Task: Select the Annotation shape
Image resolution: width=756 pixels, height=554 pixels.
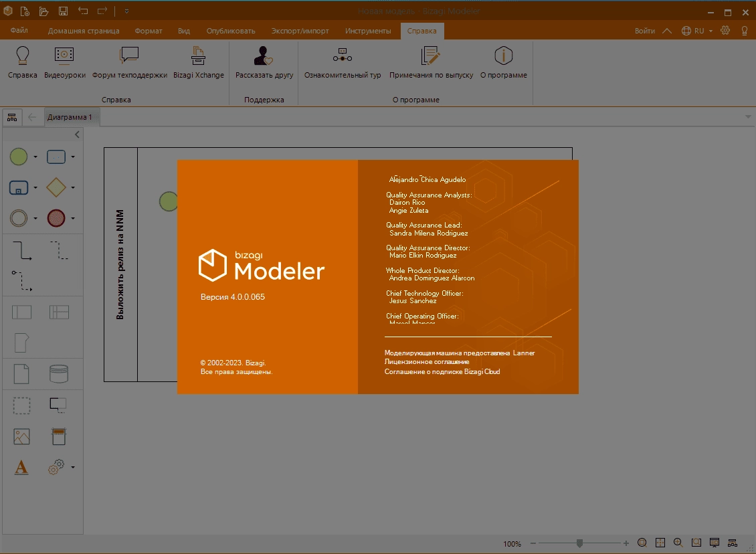Action: tap(58, 405)
